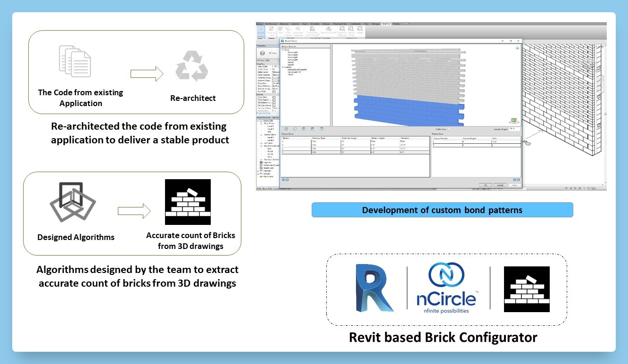Collapse the Stock pattern group in the tree
628x364 pixels.
point(282,49)
